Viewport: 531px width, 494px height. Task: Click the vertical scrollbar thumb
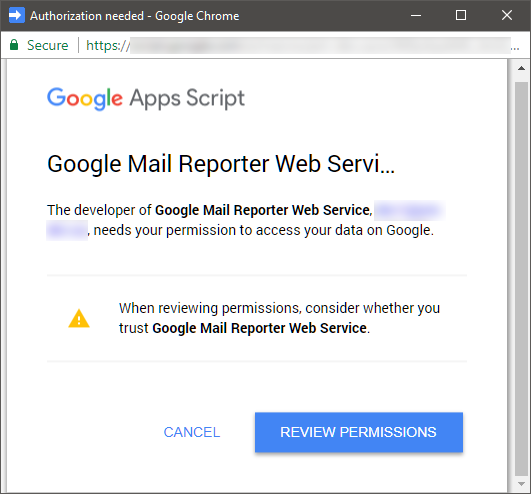(x=522, y=279)
